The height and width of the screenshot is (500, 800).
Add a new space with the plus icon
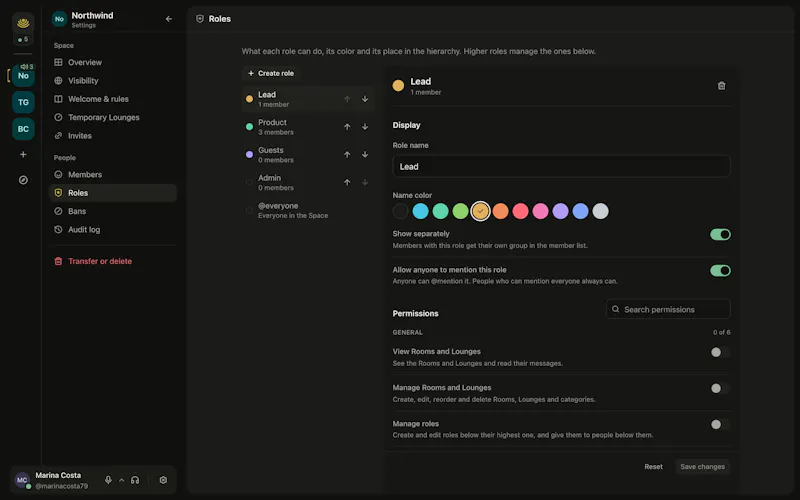pyautogui.click(x=23, y=154)
